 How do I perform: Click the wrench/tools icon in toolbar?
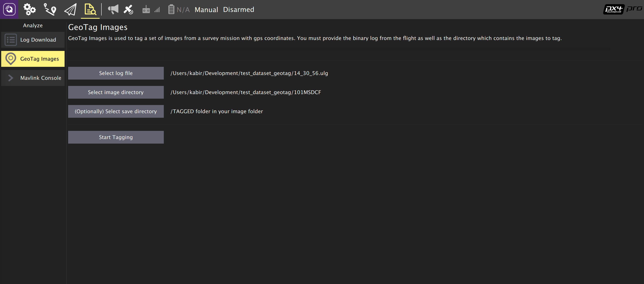(x=29, y=9)
